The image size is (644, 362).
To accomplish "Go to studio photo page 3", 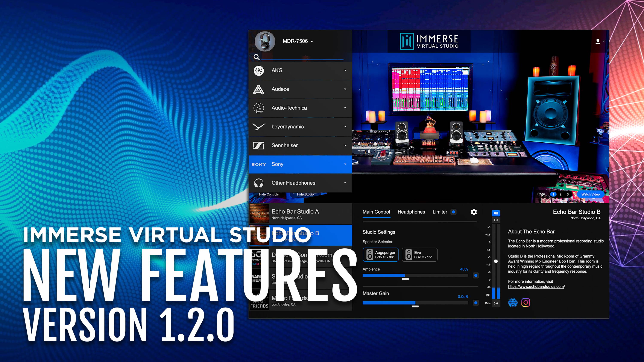I will (x=568, y=194).
